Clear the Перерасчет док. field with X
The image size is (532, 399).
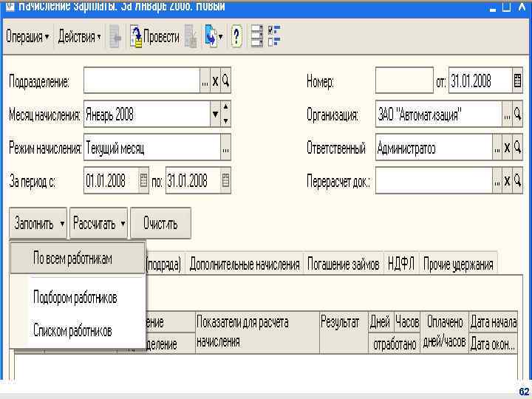[507, 180]
